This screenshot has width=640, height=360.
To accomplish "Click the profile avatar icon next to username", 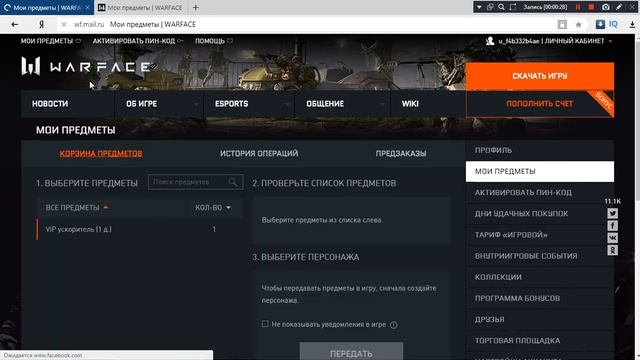I will coord(490,40).
